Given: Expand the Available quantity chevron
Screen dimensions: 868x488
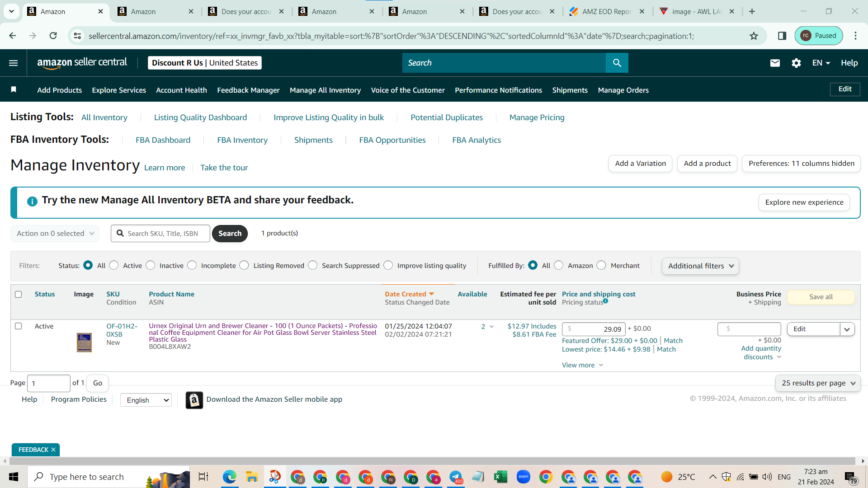Looking at the screenshot, I should tap(491, 327).
